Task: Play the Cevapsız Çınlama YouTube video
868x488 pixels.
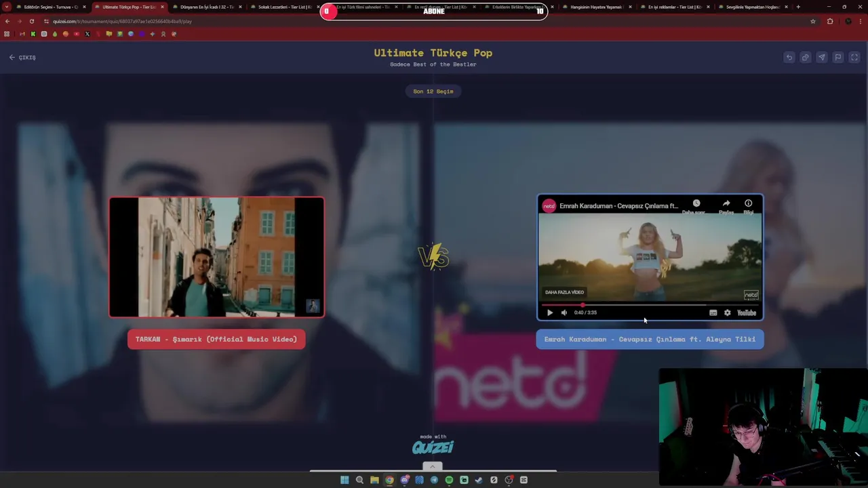Action: 550,312
